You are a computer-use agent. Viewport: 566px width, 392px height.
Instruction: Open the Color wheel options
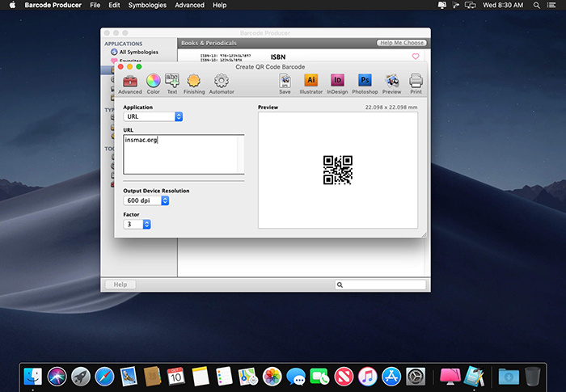click(153, 84)
